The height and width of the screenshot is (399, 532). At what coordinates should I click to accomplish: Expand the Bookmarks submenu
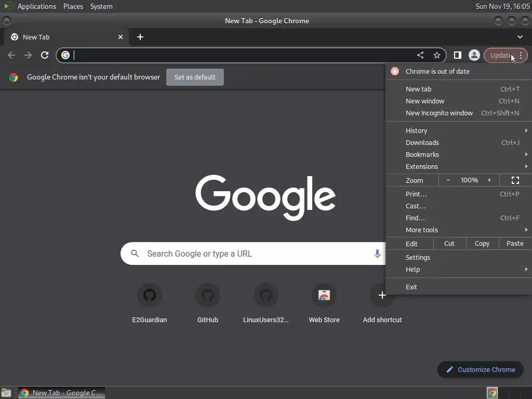(x=459, y=154)
